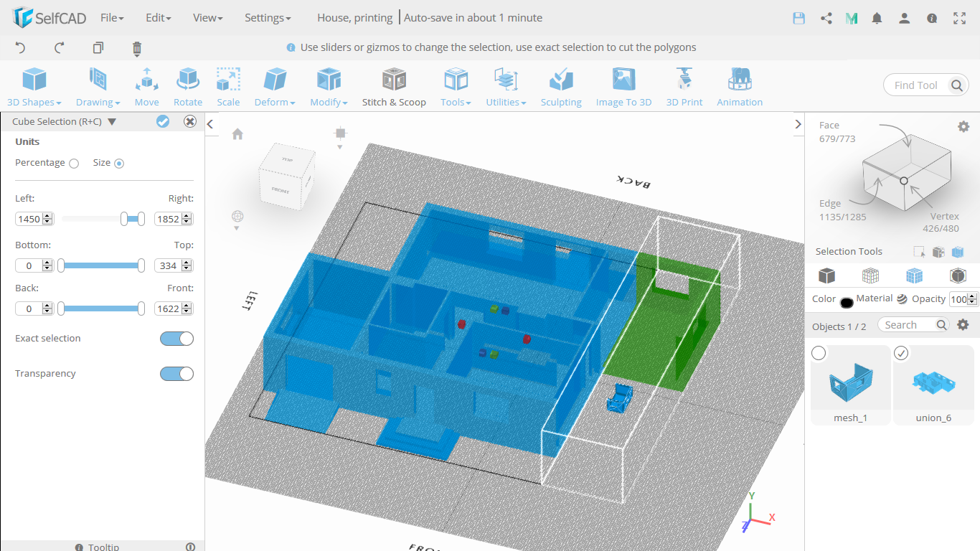Image resolution: width=980 pixels, height=551 pixels.
Task: Open the Edit menu
Action: point(158,18)
